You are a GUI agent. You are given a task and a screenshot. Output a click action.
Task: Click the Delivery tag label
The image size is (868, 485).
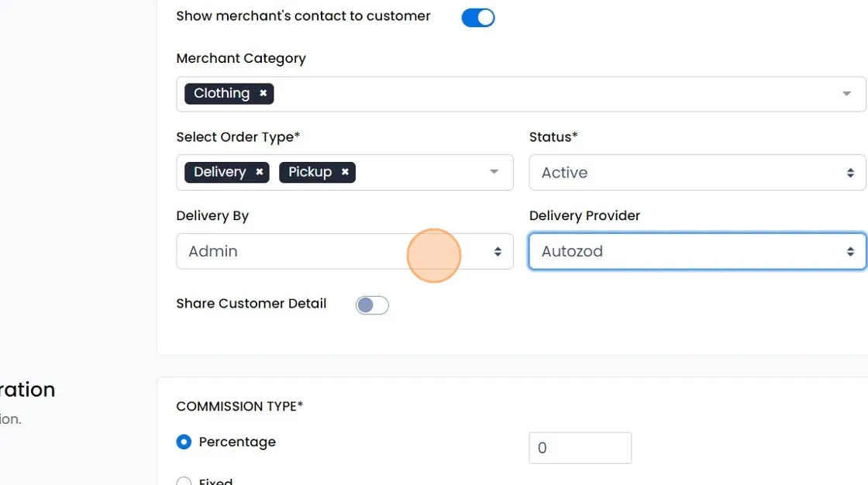coord(220,172)
